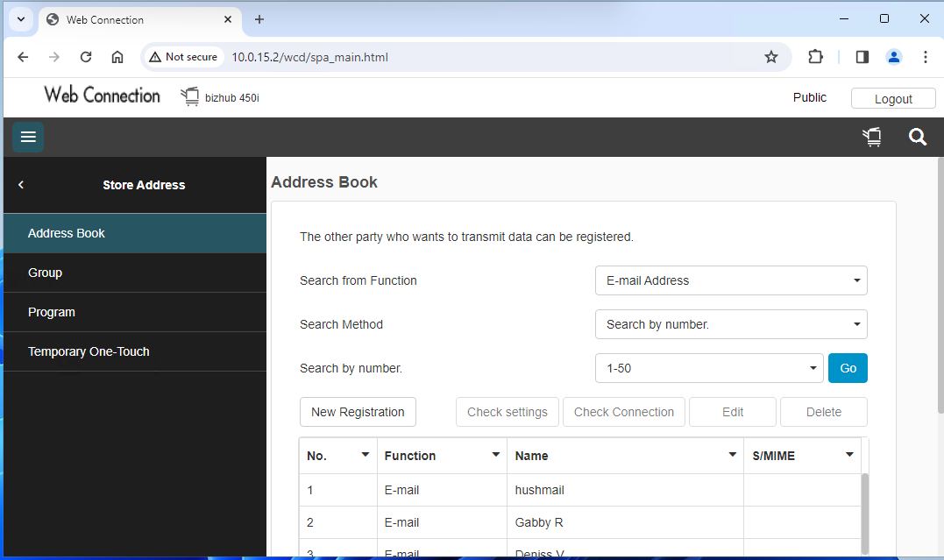Click browser forward arrow
This screenshot has height=560, width=944.
tap(54, 57)
